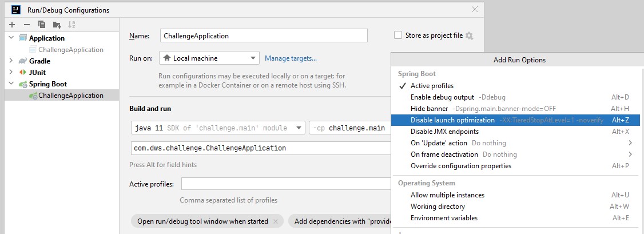
Task: Click the Move into new folder icon
Action: [57, 25]
